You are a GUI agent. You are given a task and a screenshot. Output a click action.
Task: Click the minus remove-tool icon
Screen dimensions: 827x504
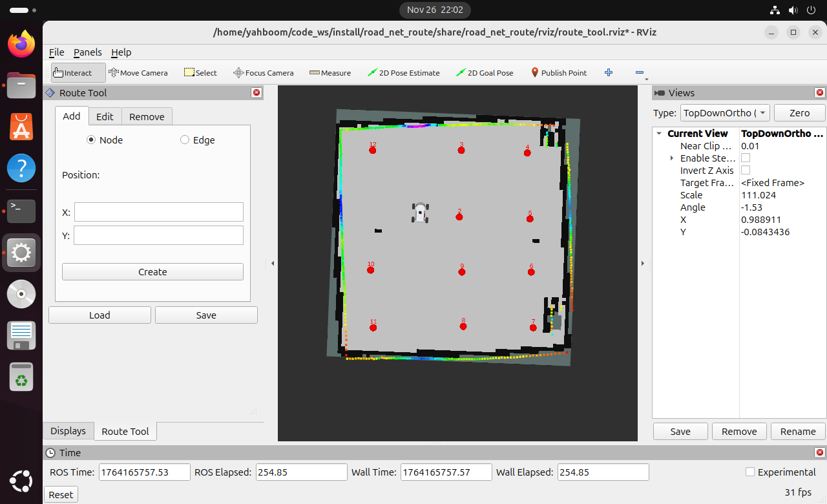point(639,73)
